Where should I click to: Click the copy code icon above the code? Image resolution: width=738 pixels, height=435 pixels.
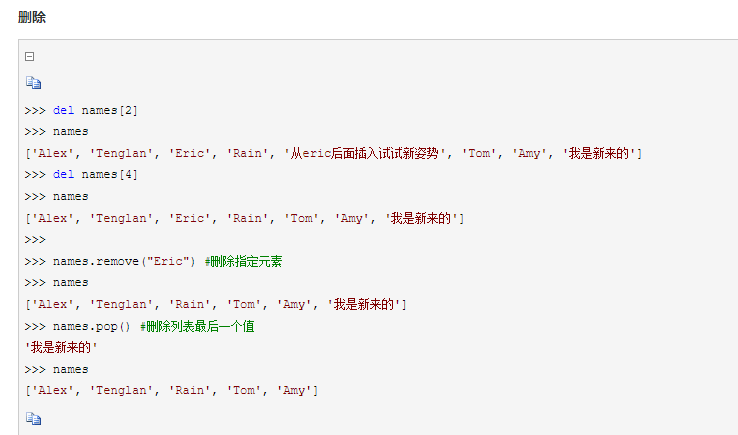(x=33, y=84)
